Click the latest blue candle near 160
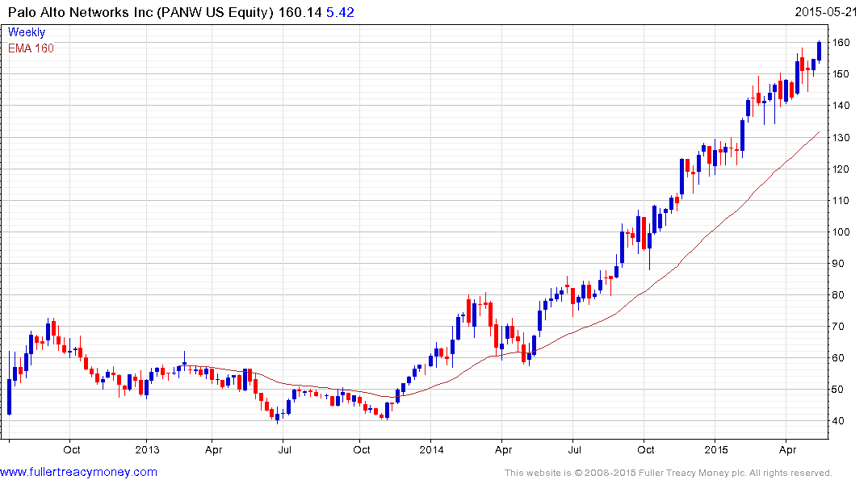The width and height of the screenshot is (868, 484). 820,51
